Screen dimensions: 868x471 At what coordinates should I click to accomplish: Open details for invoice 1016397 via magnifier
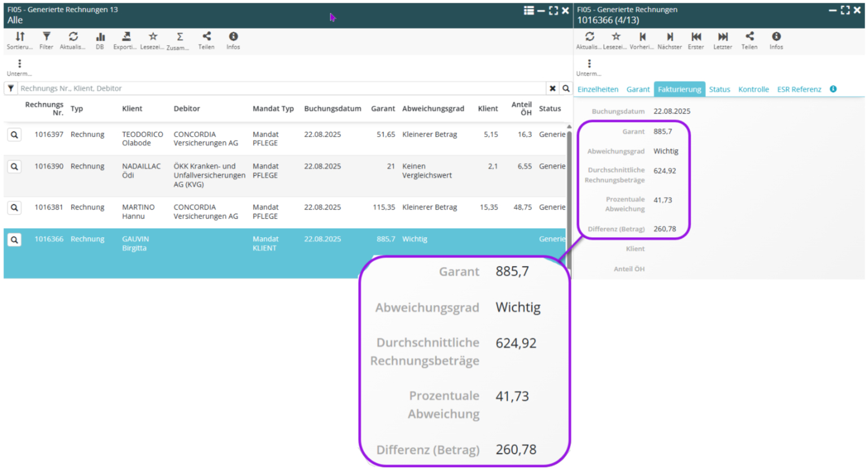[x=14, y=135]
